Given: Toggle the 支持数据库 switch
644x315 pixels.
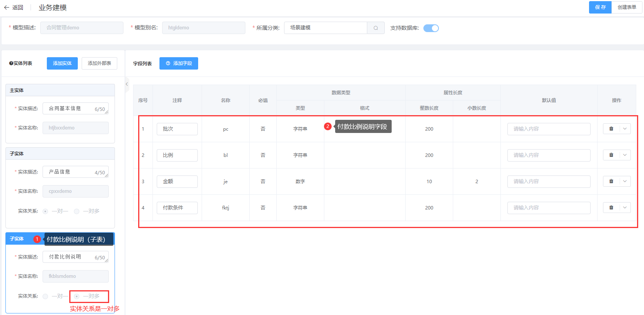Looking at the screenshot, I should pyautogui.click(x=431, y=28).
